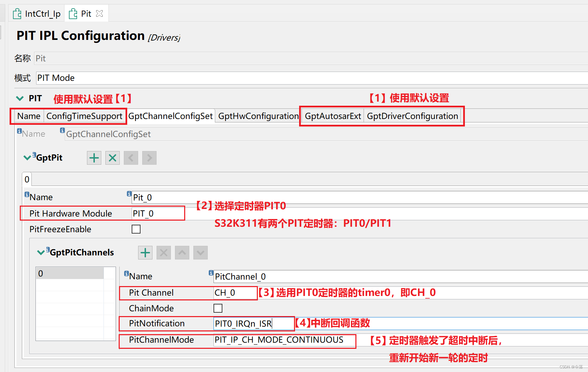Remove the selected PIT channel
Image resolution: width=588 pixels, height=372 pixels.
[163, 252]
